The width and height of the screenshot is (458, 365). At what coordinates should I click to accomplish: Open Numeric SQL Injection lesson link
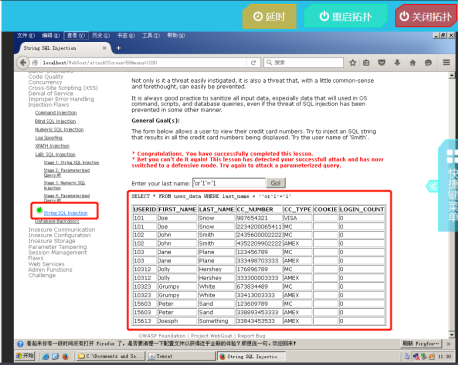tap(59, 129)
